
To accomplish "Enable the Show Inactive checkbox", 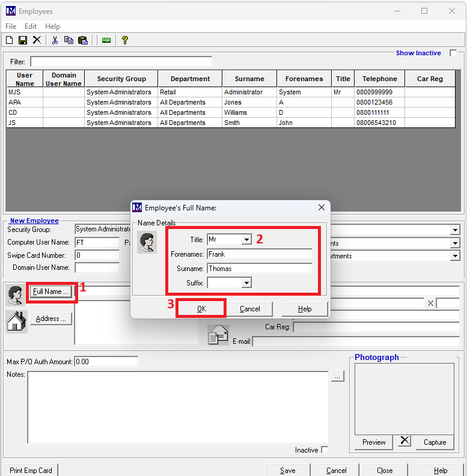I will (453, 53).
